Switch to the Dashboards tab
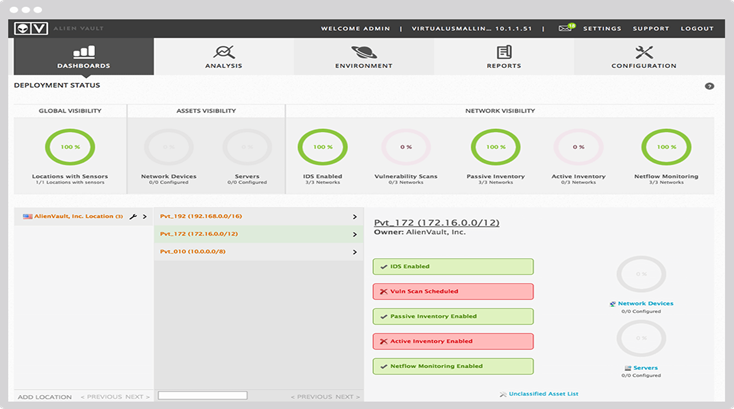This screenshot has width=734, height=409. tap(84, 57)
